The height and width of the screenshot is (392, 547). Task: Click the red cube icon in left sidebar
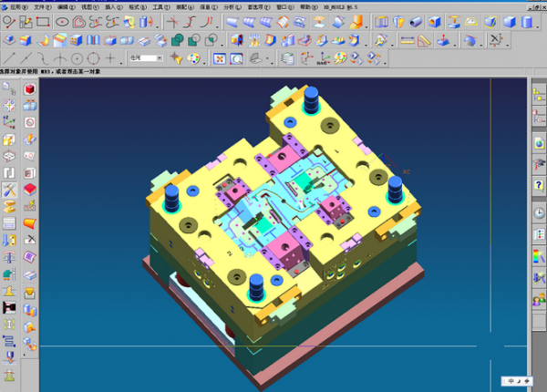[30, 89]
